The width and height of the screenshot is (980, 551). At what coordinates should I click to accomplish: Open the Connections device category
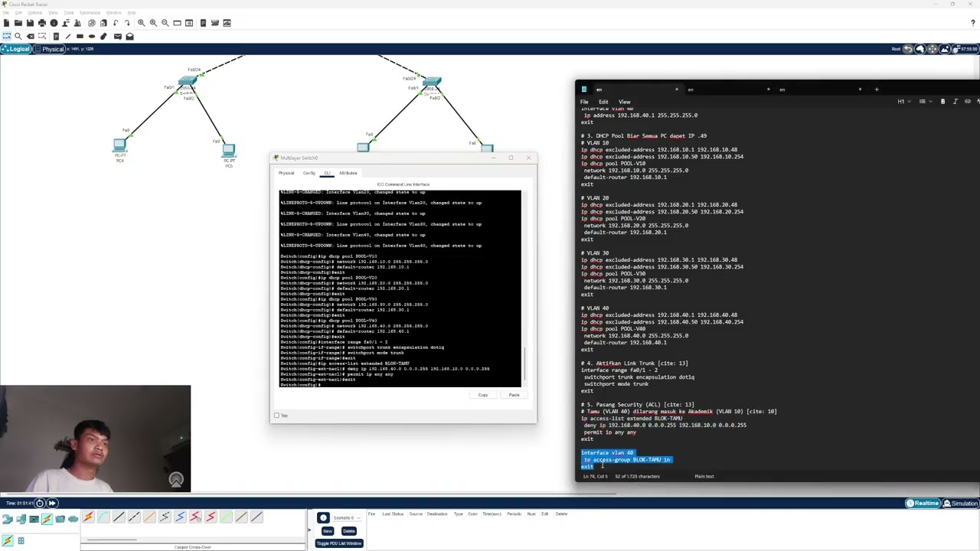[47, 520]
